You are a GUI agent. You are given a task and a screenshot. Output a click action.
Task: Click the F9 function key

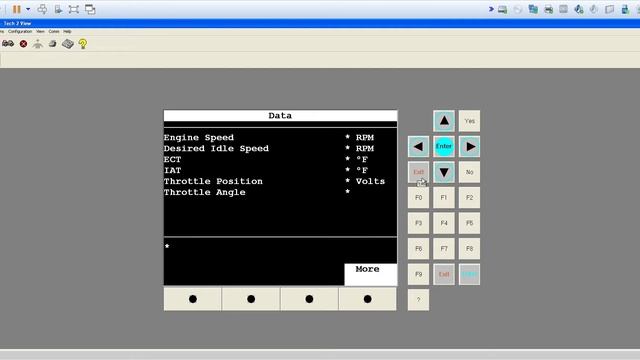click(x=418, y=274)
